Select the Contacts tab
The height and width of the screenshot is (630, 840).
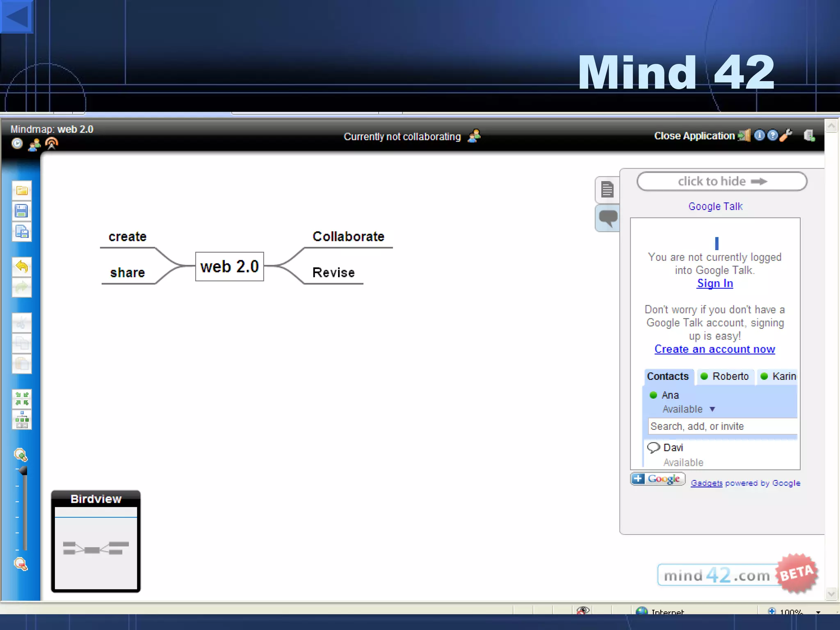point(668,377)
